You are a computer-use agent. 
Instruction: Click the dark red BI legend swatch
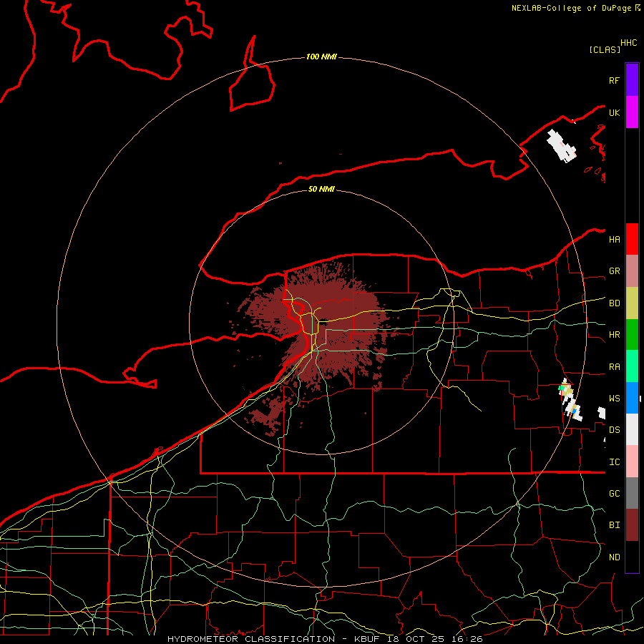coord(632,525)
